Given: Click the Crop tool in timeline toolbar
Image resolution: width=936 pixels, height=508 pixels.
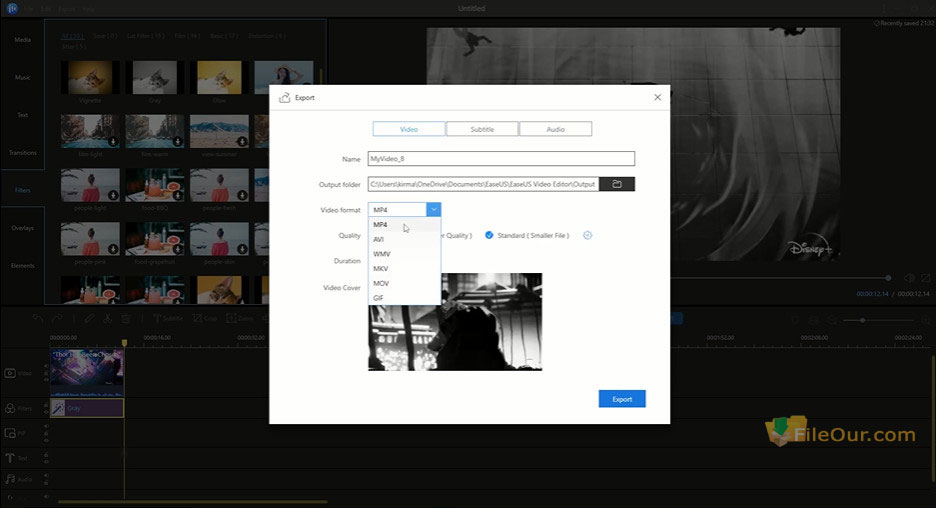Looking at the screenshot, I should pyautogui.click(x=205, y=319).
